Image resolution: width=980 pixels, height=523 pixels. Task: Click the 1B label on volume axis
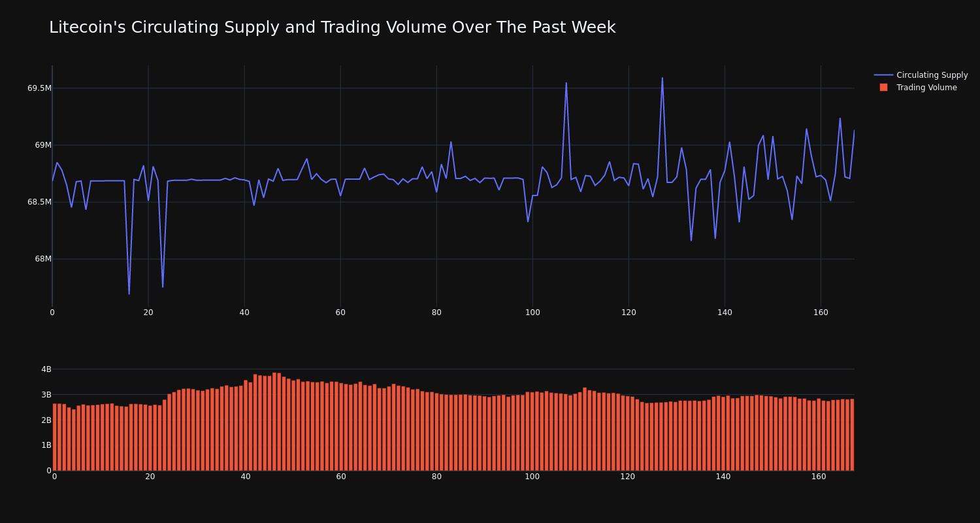tap(46, 445)
